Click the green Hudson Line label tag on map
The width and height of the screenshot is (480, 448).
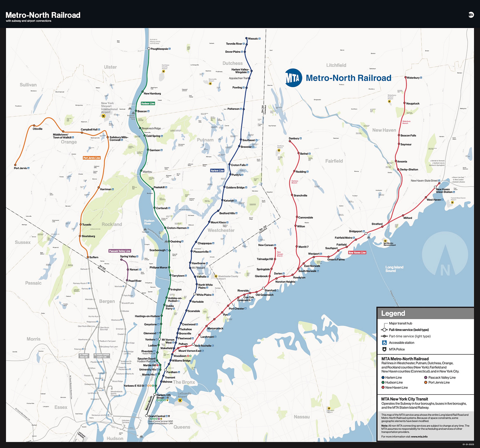(x=148, y=104)
